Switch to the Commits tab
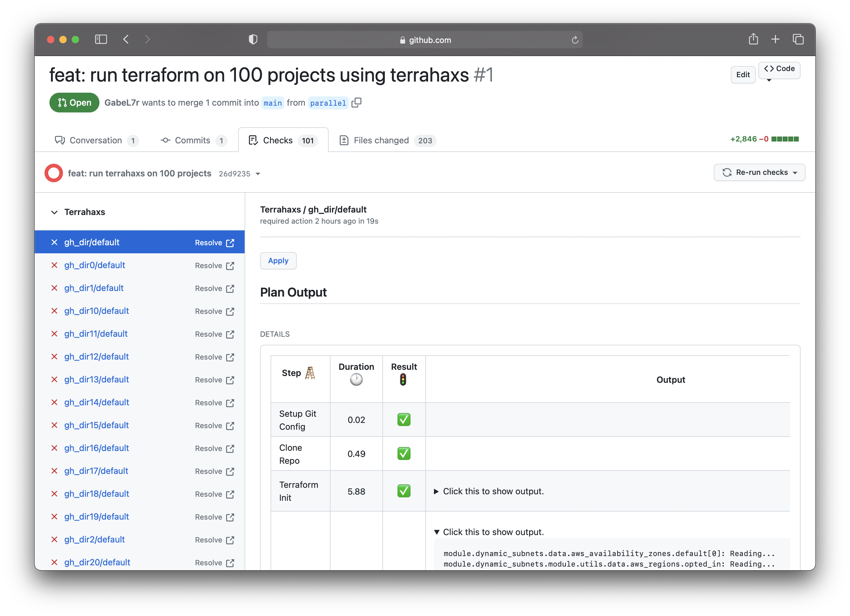 194,140
